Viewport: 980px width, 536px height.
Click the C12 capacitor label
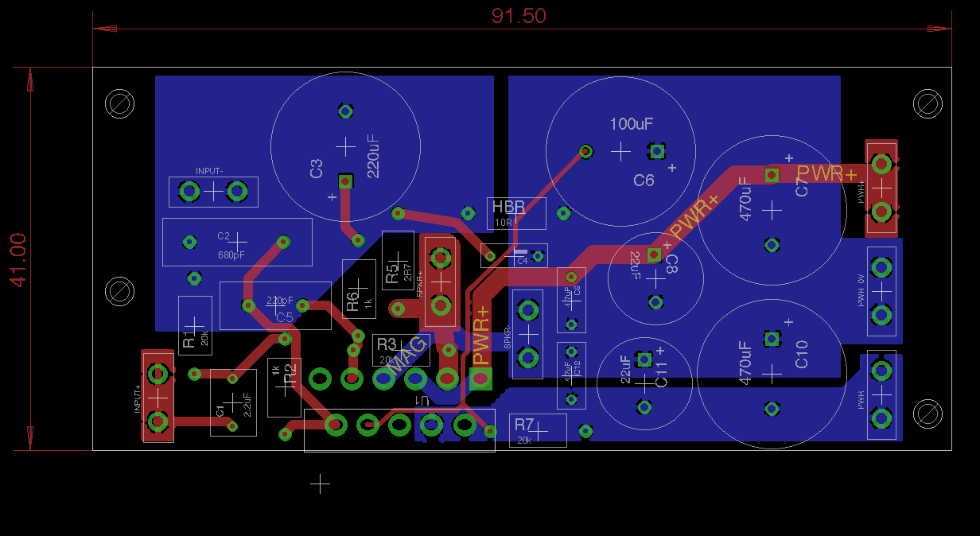tap(577, 367)
